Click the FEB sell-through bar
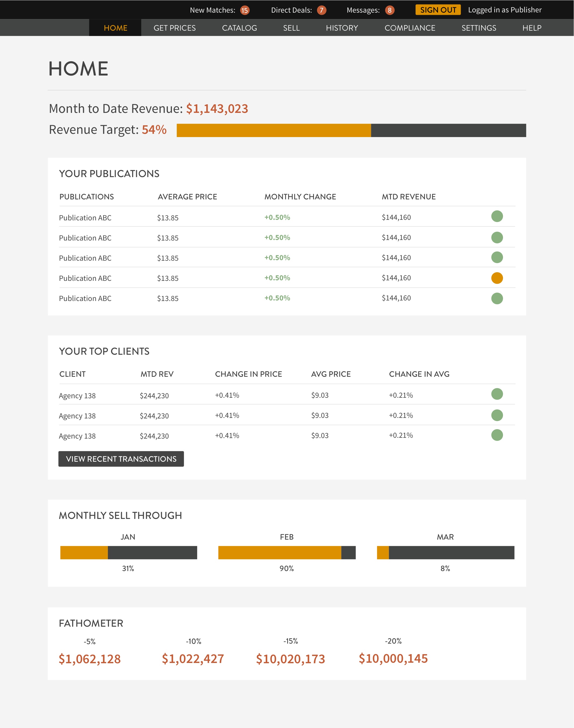The image size is (574, 728). click(287, 552)
